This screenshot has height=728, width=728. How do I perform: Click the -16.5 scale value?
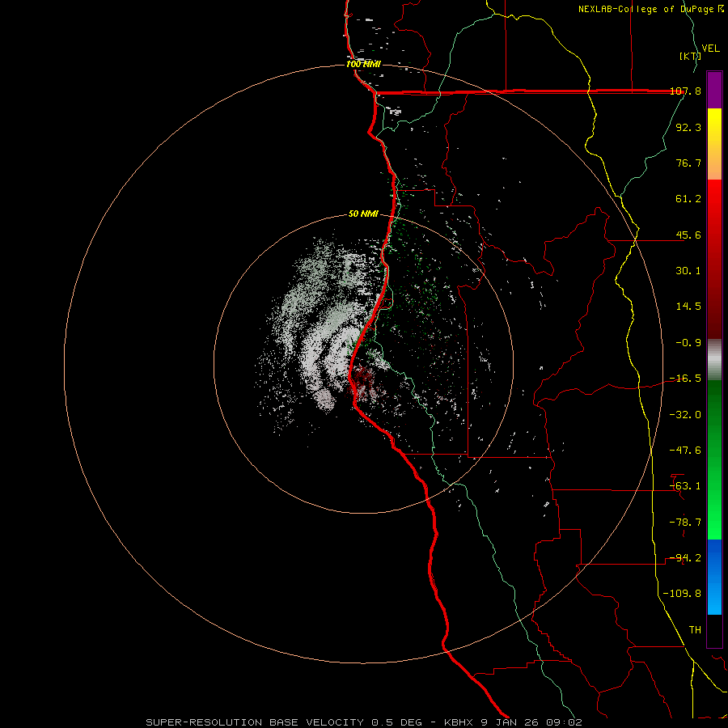click(685, 379)
